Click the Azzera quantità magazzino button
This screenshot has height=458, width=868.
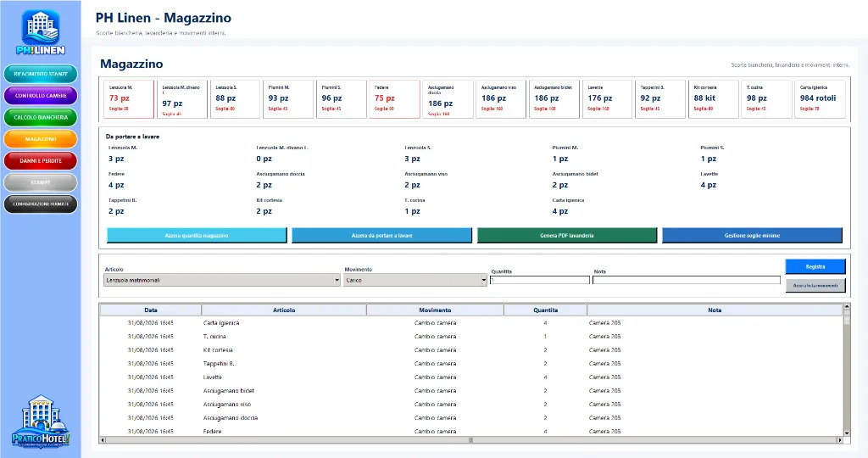tap(197, 236)
